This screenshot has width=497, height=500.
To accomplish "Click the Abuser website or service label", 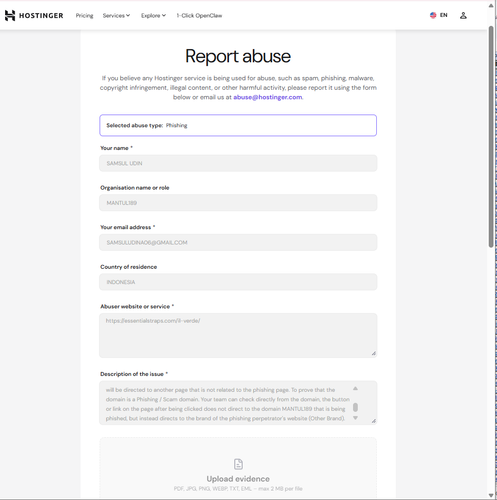I will (x=137, y=306).
